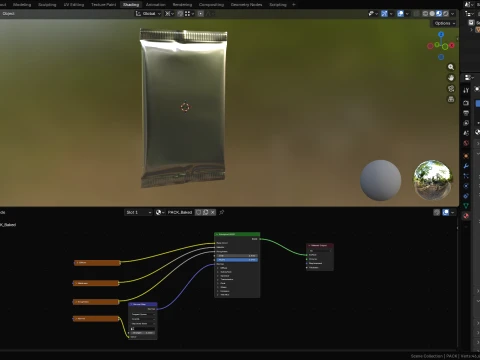Unlink the PACK_Baked material with X

coord(213,212)
